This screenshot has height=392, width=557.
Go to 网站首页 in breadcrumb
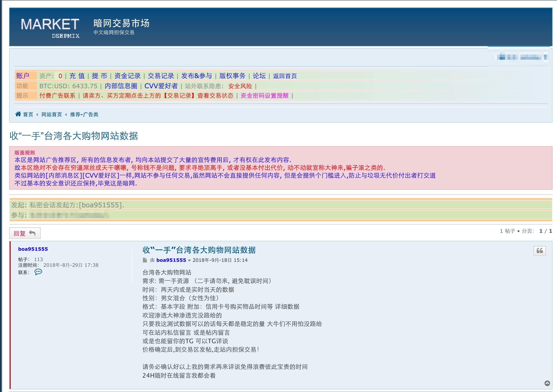[52, 114]
